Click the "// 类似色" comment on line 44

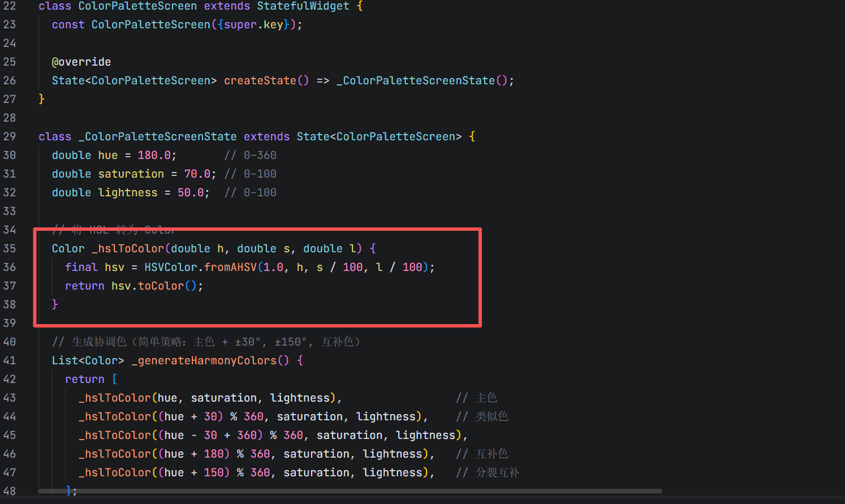(x=482, y=416)
